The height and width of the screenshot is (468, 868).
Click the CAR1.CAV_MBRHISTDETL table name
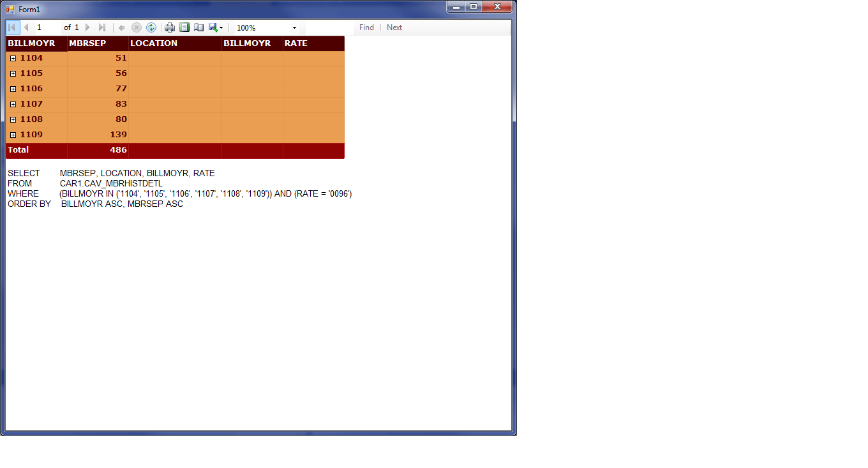111,183
